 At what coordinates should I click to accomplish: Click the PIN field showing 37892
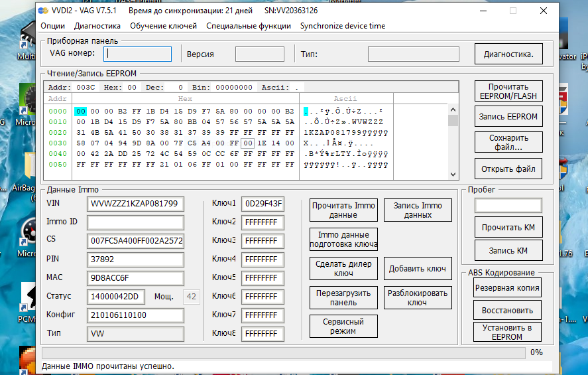pos(135,260)
